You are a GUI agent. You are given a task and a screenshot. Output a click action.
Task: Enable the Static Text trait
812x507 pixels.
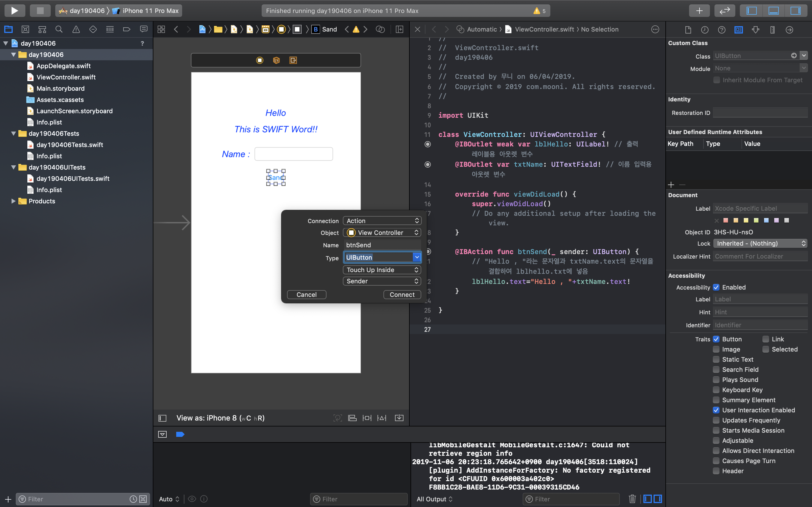pyautogui.click(x=716, y=359)
